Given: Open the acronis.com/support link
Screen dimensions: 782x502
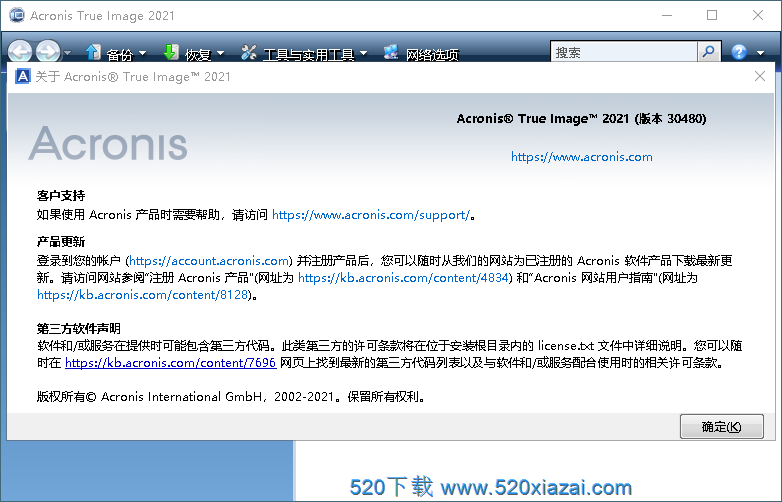Looking at the screenshot, I should [371, 215].
